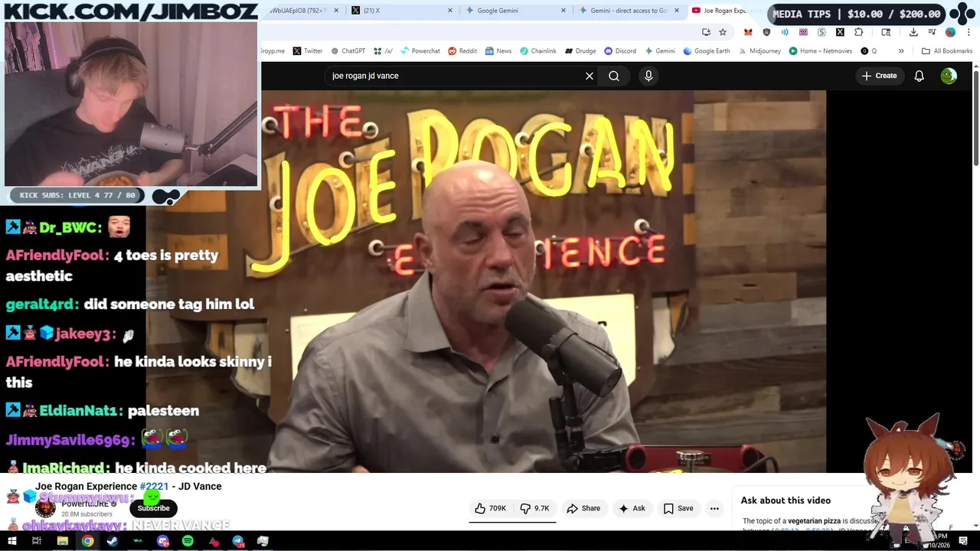Click the Create button on YouTube
Viewport: 980px width, 551px height.
coord(879,76)
